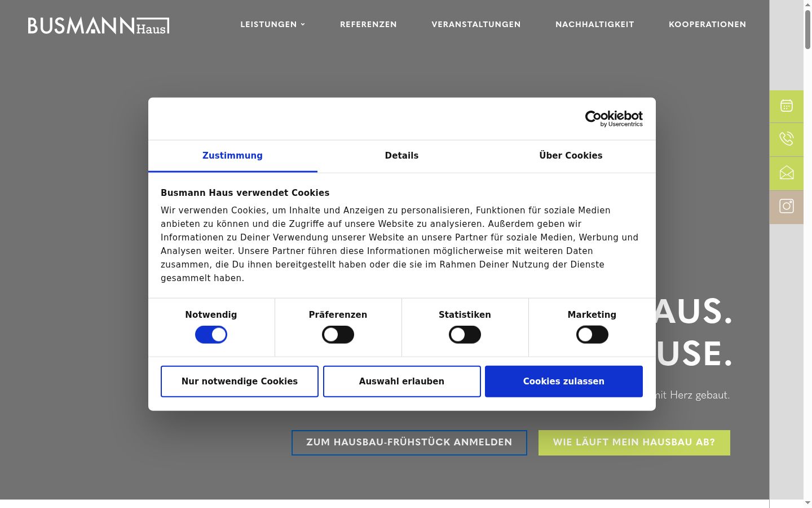Viewport: 812px width, 508px height.
Task: Open the calendar appointment sidebar icon
Action: click(787, 106)
